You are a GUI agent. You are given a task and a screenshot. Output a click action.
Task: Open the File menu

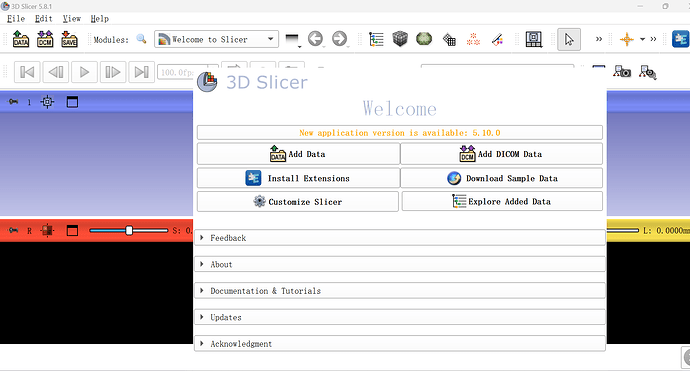[x=16, y=18]
